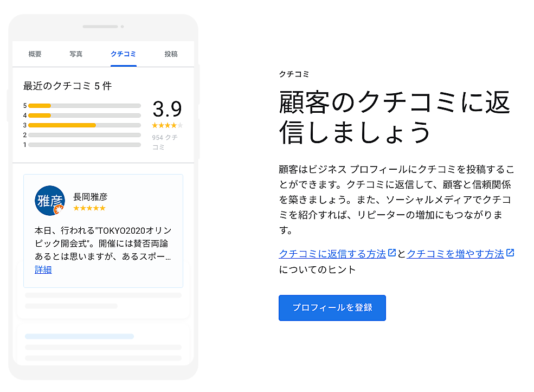
Task: Click external-link icon after クチコミに返信する方法
Action: click(392, 253)
